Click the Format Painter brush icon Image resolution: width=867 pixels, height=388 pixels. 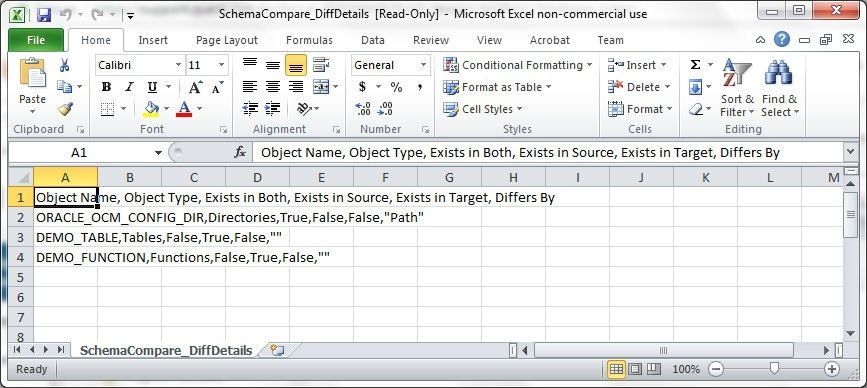[65, 109]
